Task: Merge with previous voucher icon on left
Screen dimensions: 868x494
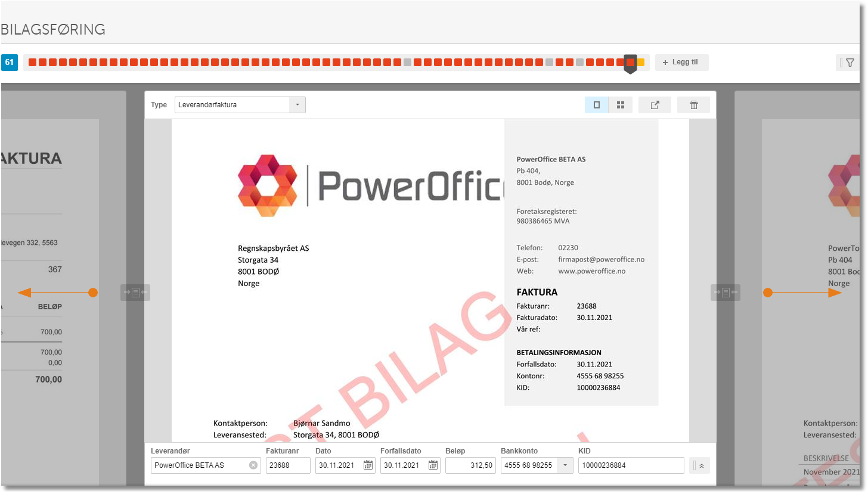Action: point(135,293)
